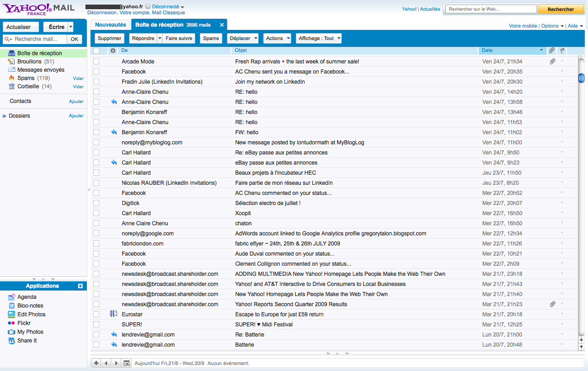Toggle the select-all messages checkbox
The image size is (588, 371).
[x=96, y=51]
